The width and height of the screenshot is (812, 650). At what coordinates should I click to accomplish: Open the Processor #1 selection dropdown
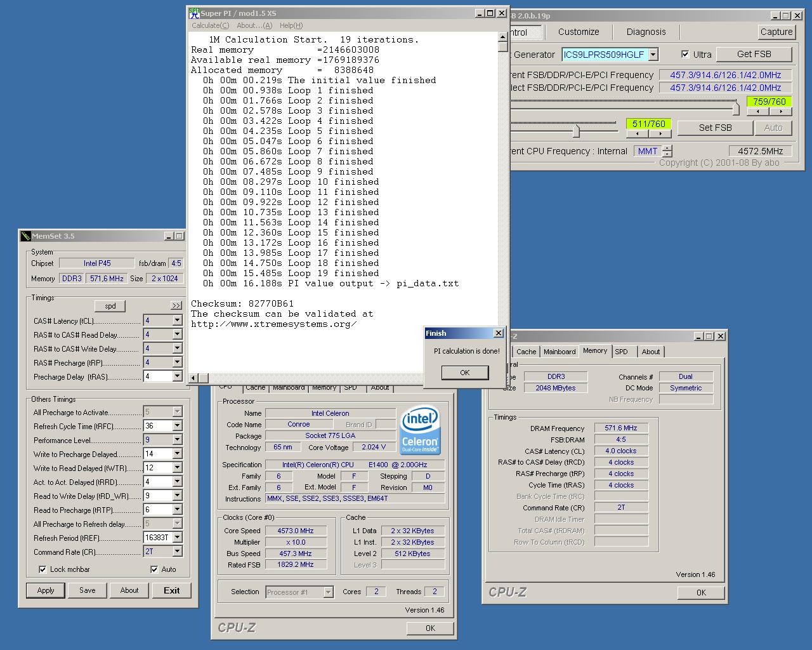[328, 592]
